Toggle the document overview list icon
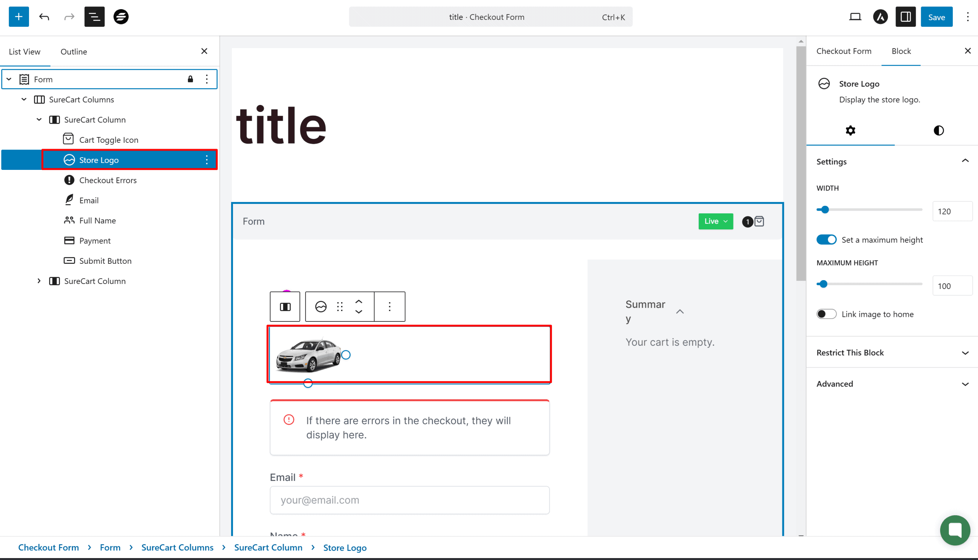Viewport: 978px width, 560px height. (94, 16)
